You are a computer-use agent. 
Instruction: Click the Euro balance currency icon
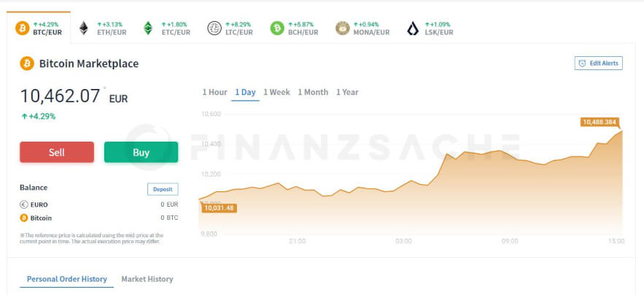point(24,204)
